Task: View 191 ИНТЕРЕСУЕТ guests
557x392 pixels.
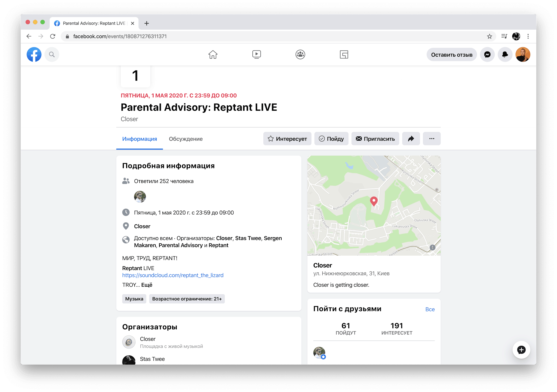Action: tap(397, 329)
